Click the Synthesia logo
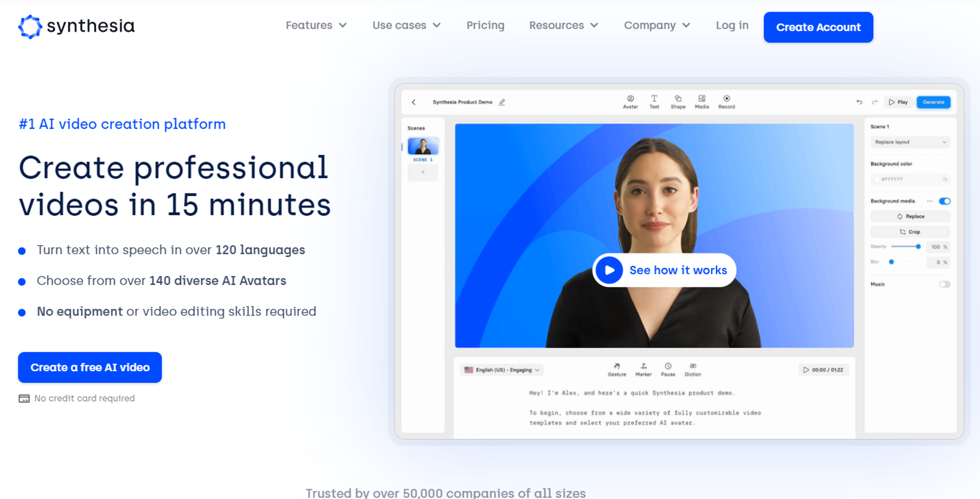 (76, 26)
